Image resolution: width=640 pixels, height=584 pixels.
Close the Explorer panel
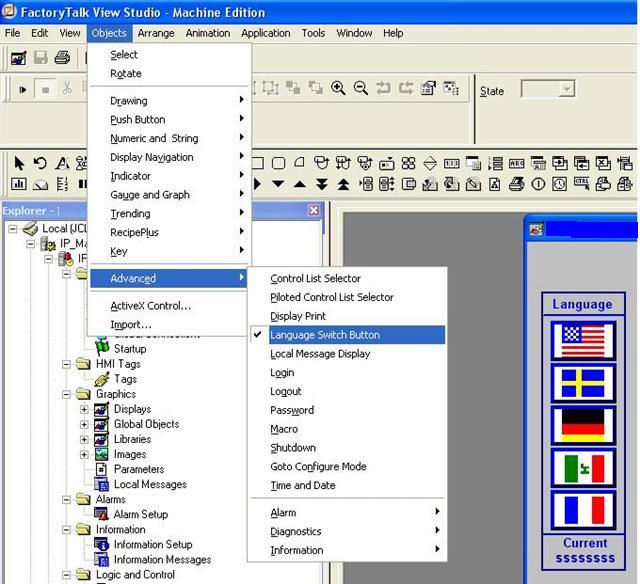314,210
